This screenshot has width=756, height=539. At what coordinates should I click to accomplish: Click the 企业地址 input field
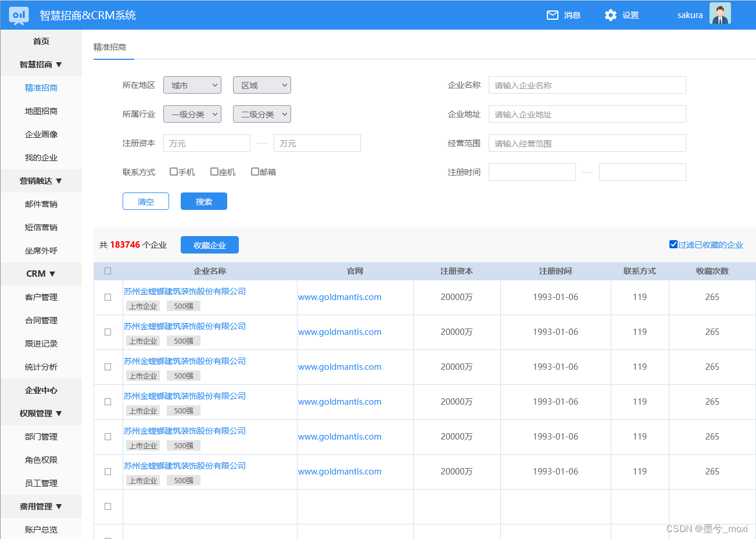(587, 114)
